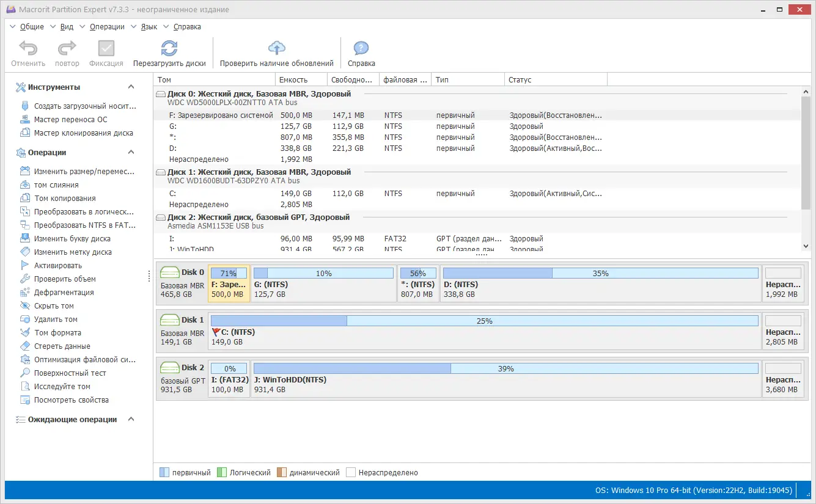Collapse the Диск 0 entry in volume list

pos(160,93)
